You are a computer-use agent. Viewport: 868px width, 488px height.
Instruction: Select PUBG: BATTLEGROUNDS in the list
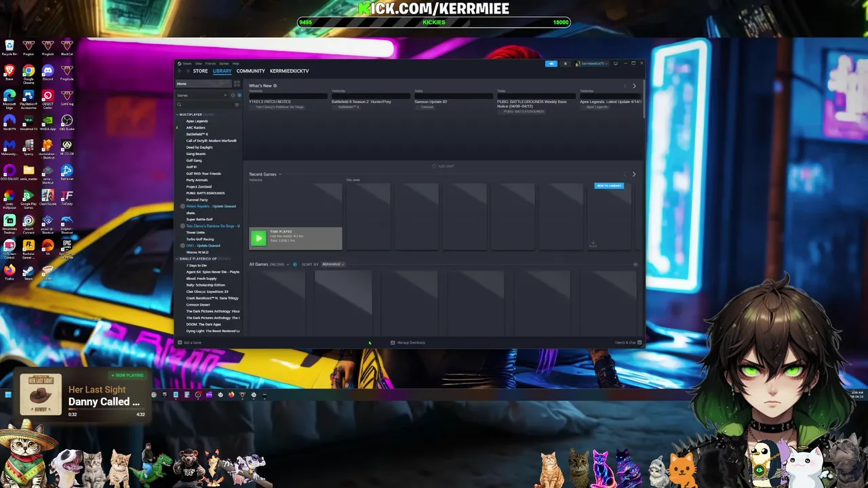pyautogui.click(x=205, y=193)
